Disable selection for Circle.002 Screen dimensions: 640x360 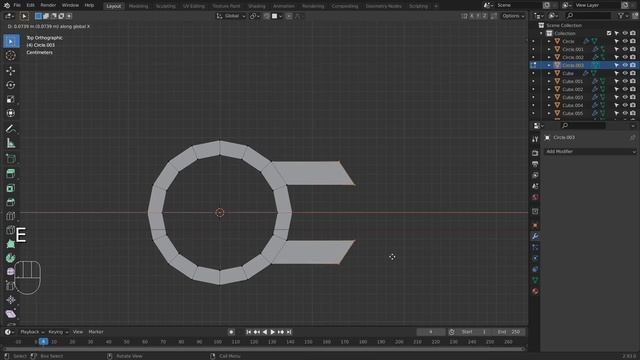616,57
